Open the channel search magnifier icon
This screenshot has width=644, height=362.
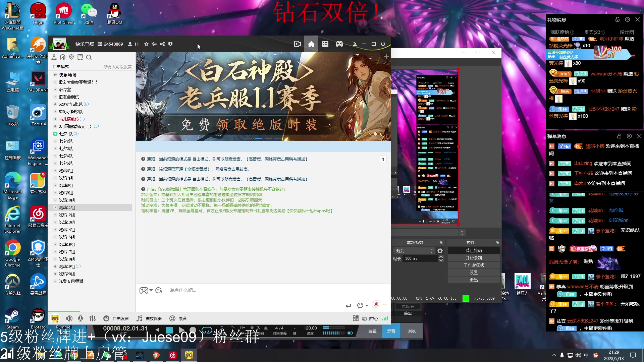[89, 57]
